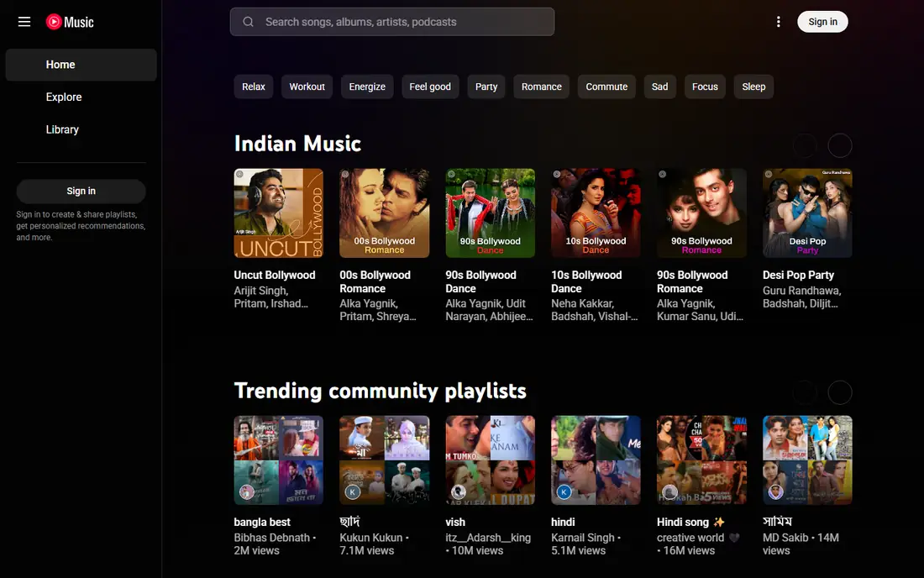Open 90s Bollywood Dance playlist thumbnail
The width and height of the screenshot is (924, 578).
(x=491, y=213)
